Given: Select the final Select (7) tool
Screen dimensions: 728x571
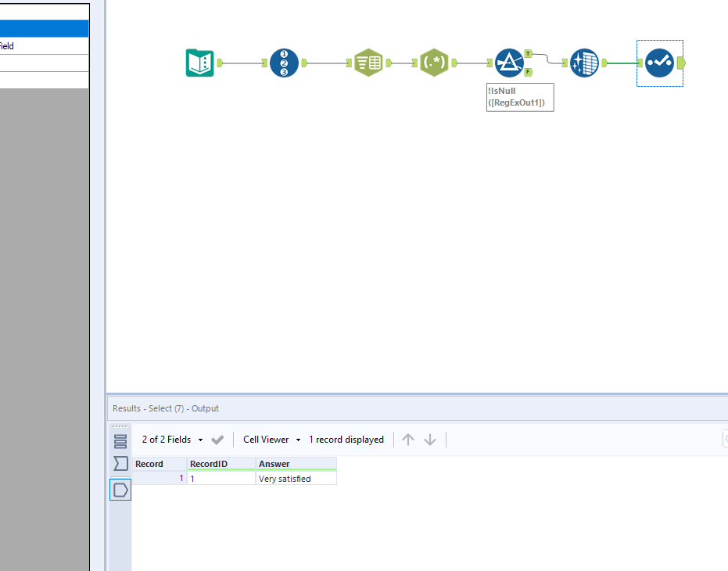Looking at the screenshot, I should [659, 63].
